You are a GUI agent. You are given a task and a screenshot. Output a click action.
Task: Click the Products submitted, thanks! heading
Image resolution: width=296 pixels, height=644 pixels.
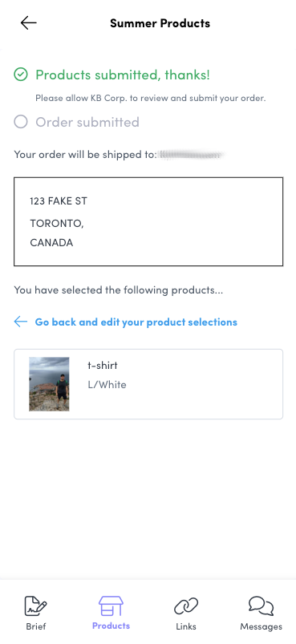(x=123, y=75)
